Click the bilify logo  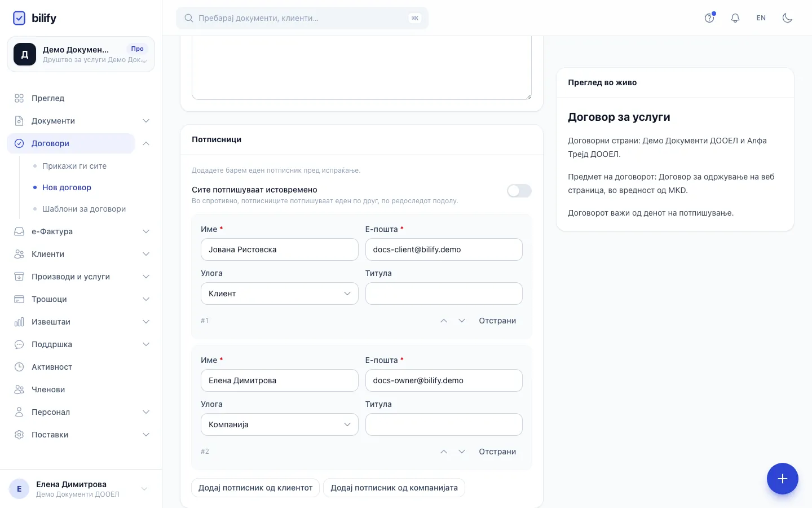click(x=35, y=18)
